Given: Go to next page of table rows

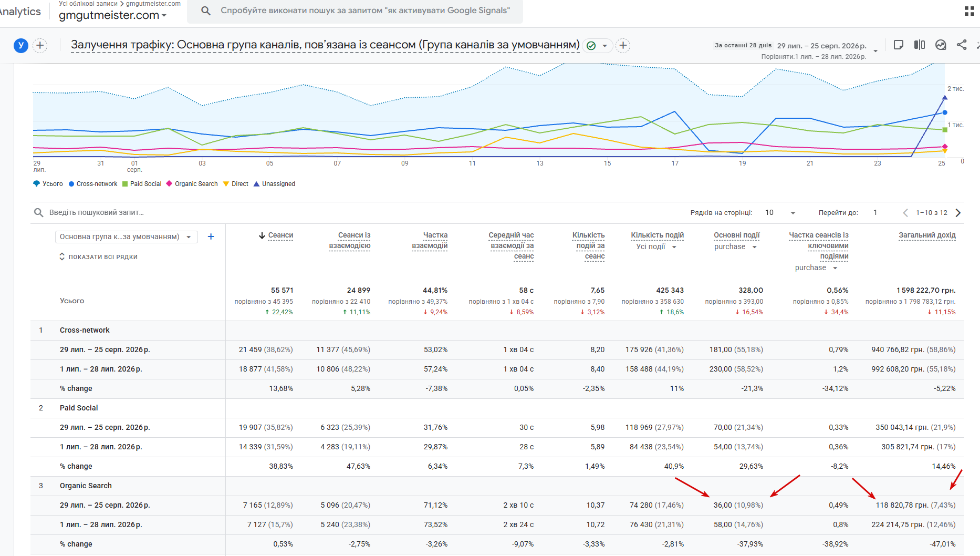Looking at the screenshot, I should click(958, 213).
